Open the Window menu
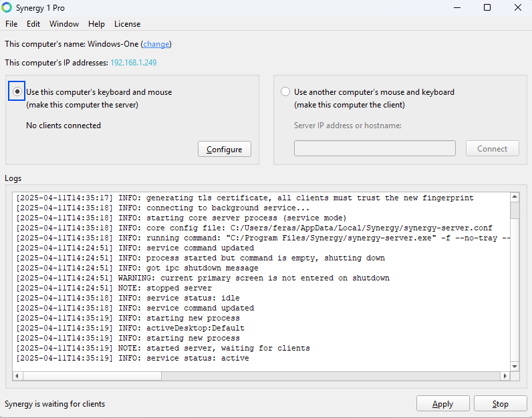 [64, 24]
